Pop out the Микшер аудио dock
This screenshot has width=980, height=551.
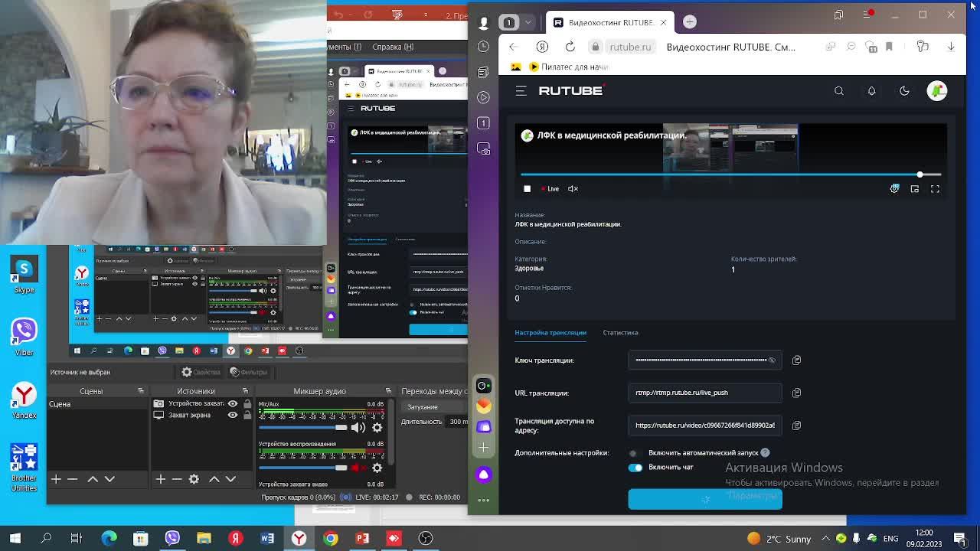click(x=388, y=391)
